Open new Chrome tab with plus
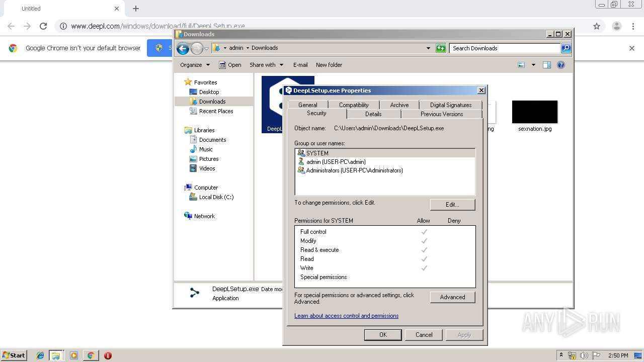Viewport: 644px width, 362px height. (136, 9)
